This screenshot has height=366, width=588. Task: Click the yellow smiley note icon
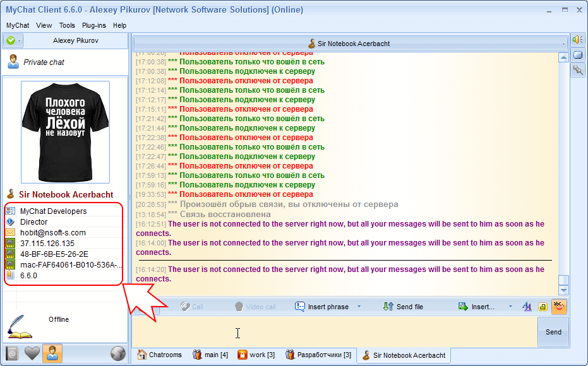543,307
